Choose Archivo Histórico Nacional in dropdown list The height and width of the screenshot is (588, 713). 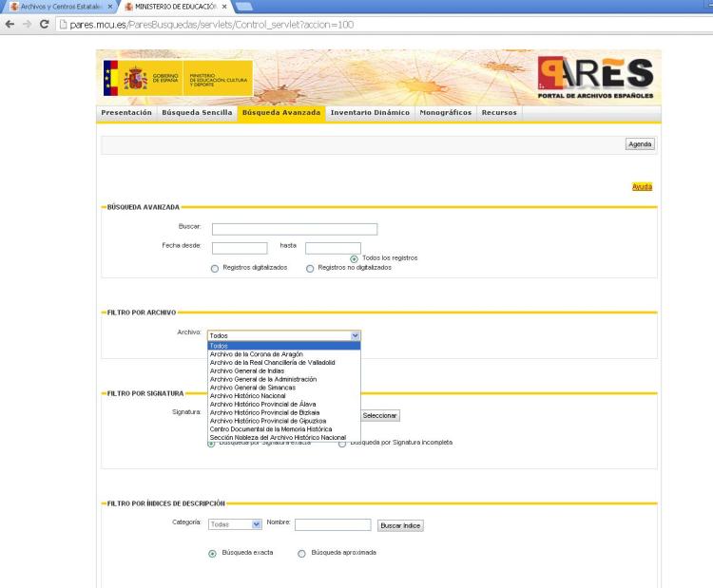click(x=247, y=395)
